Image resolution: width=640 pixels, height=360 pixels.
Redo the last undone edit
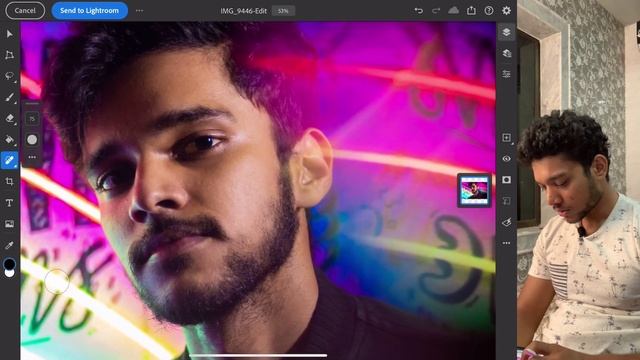point(436,11)
